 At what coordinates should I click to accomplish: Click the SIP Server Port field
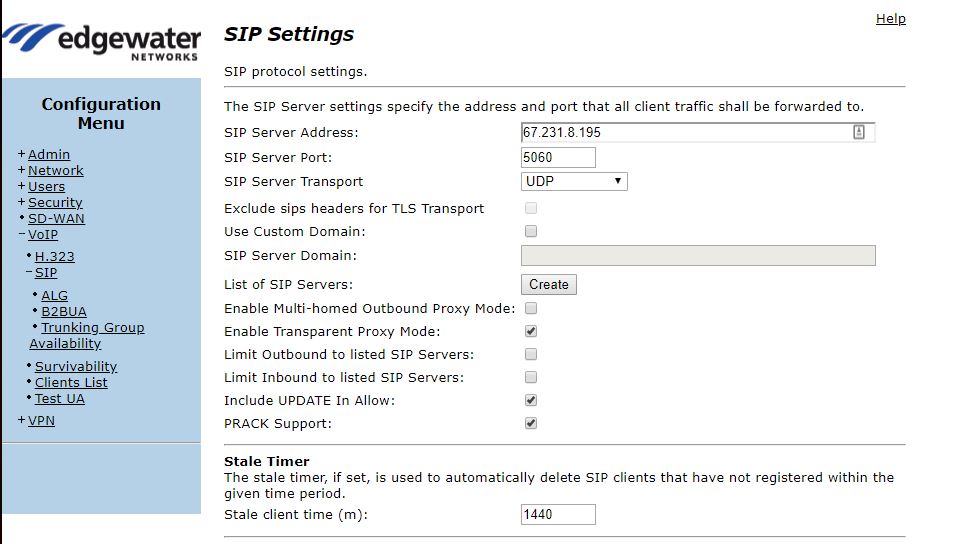[x=558, y=157]
